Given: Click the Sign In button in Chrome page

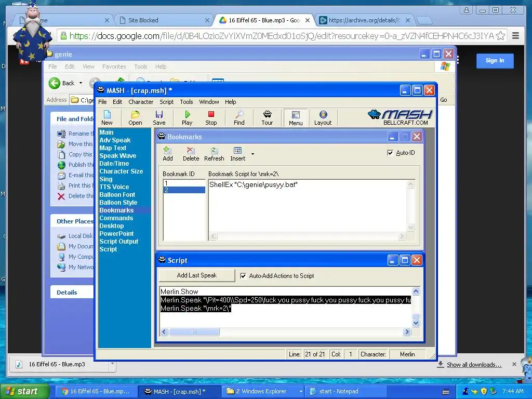Looking at the screenshot, I should [495, 61].
